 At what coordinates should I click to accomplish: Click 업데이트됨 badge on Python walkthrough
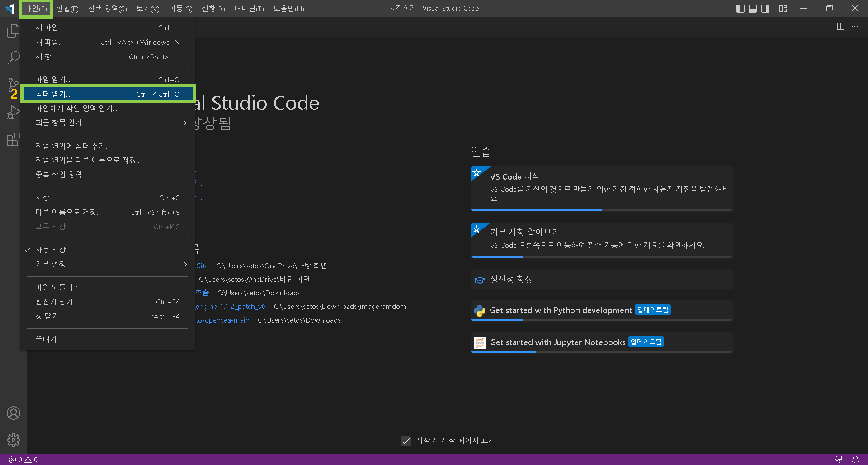coord(652,310)
